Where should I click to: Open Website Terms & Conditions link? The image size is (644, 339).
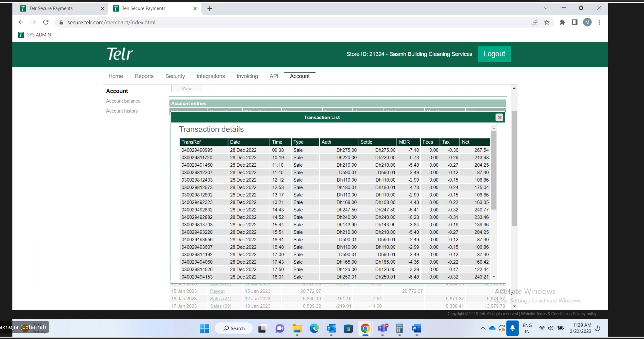(x=545, y=314)
